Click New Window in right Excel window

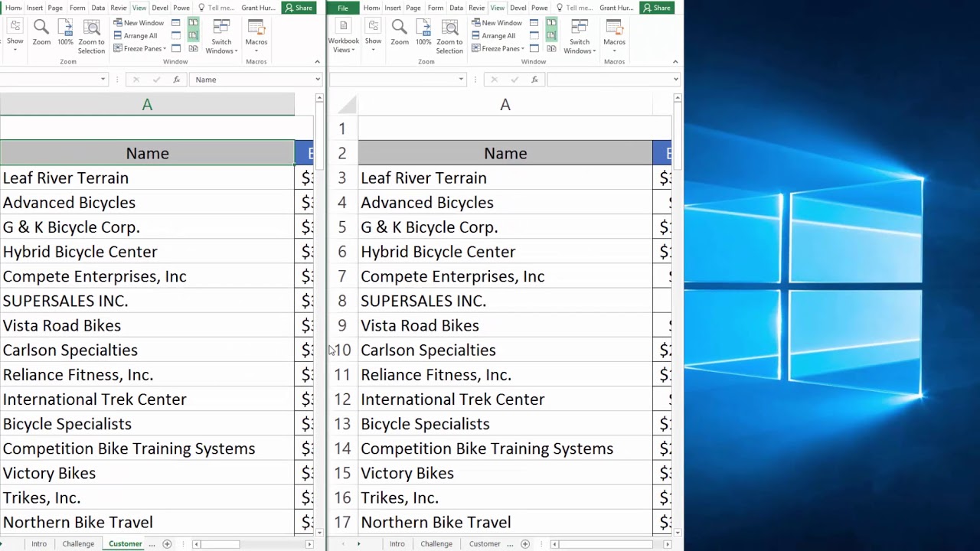(x=497, y=23)
